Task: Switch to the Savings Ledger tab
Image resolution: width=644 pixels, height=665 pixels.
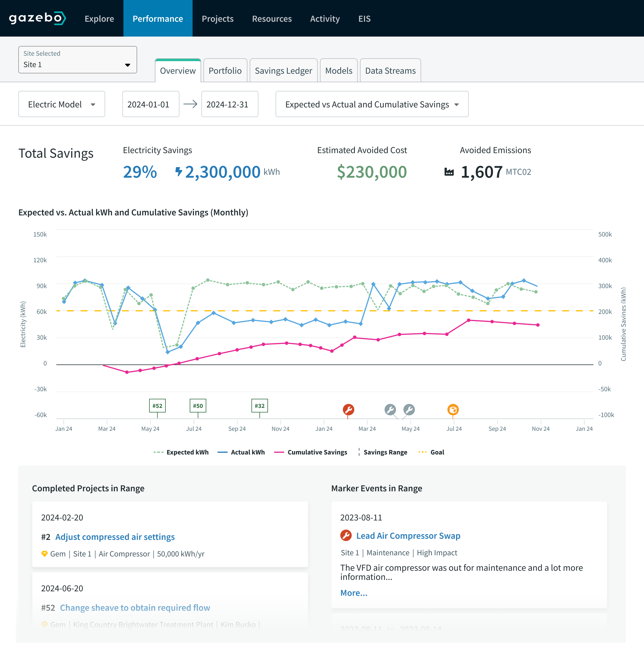Action: tap(283, 71)
